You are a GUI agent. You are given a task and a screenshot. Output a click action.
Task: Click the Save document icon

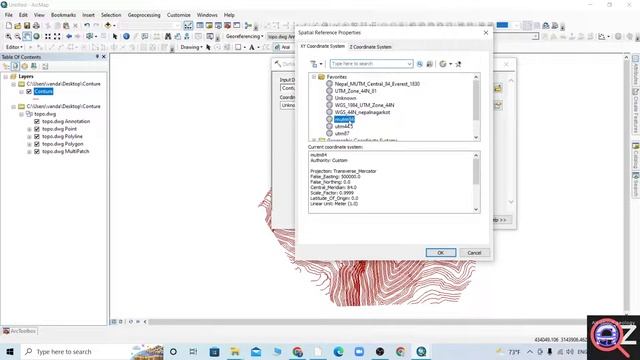tap(27, 26)
